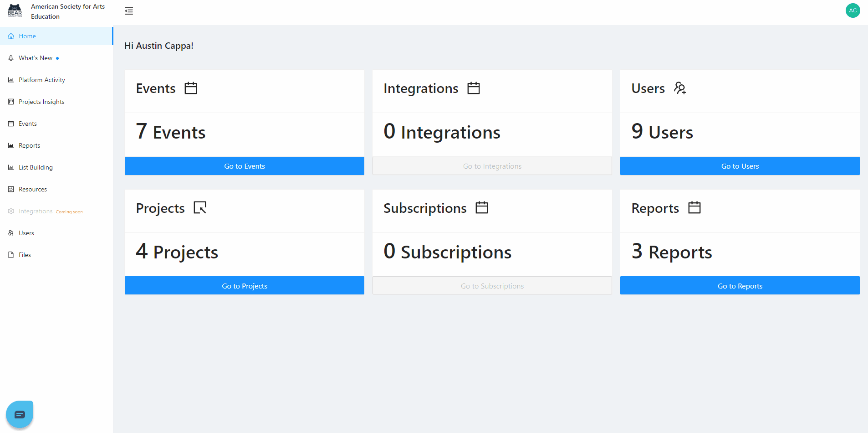Screen dimensions: 868x433
Task: Click the Users icon in sidebar
Action: (x=11, y=233)
